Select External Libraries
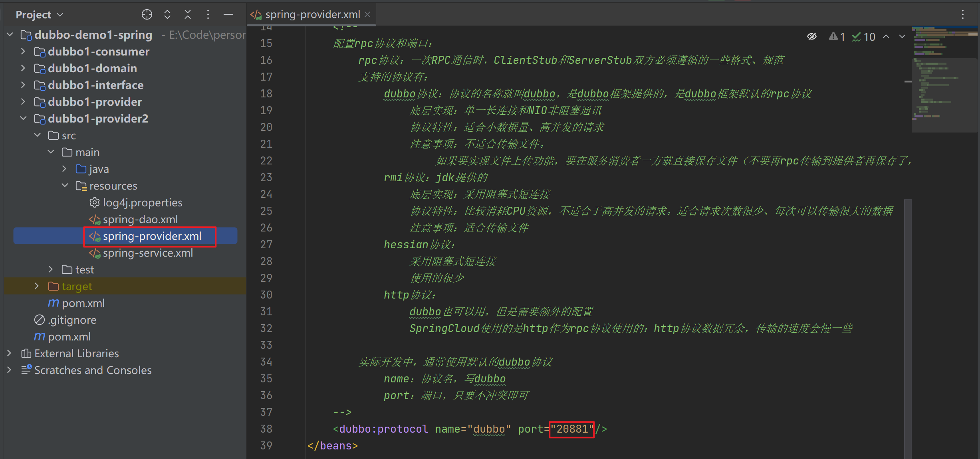The width and height of the screenshot is (980, 459). (77, 353)
